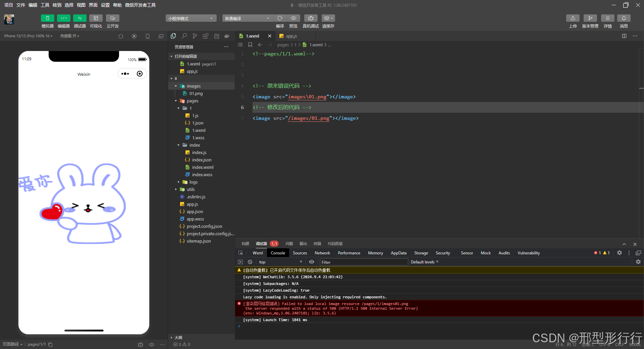Start real device debugging
644x349 pixels.
[311, 18]
